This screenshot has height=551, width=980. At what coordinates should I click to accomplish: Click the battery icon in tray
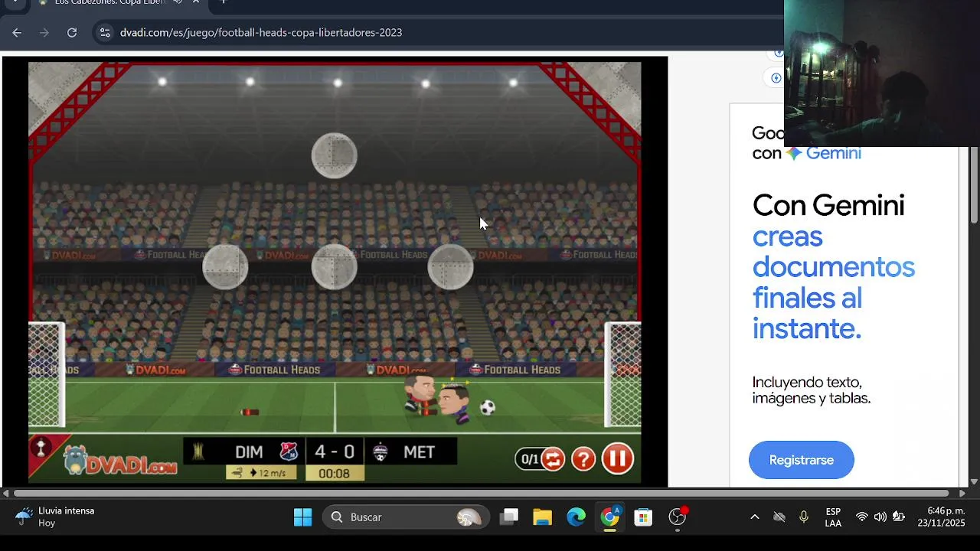coord(899,517)
